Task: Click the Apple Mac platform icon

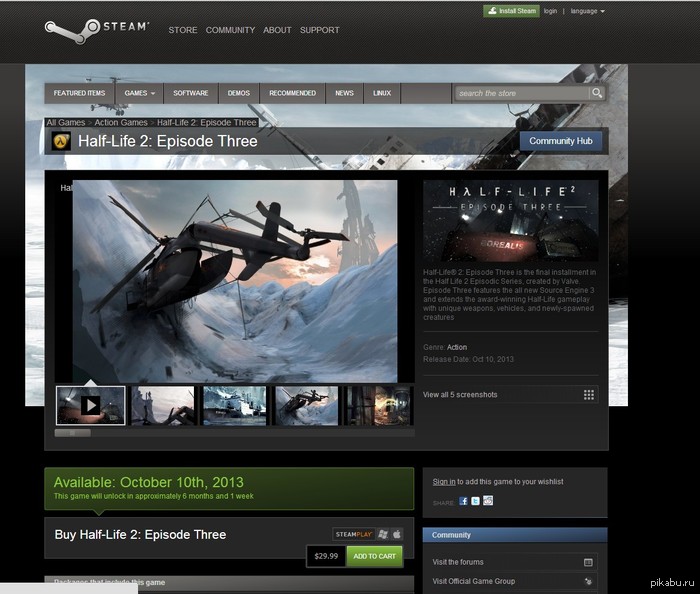Action: (x=397, y=534)
